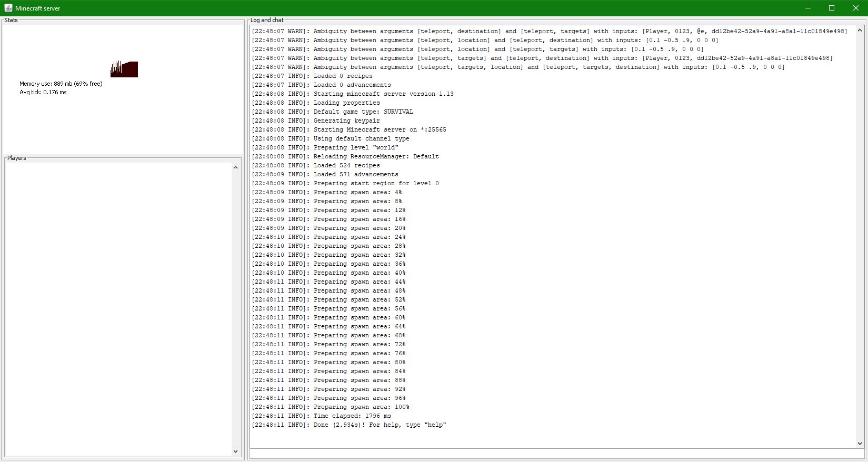This screenshot has height=462, width=868.
Task: Click the 'Loaded 571 advancements' log line
Action: coord(325,175)
